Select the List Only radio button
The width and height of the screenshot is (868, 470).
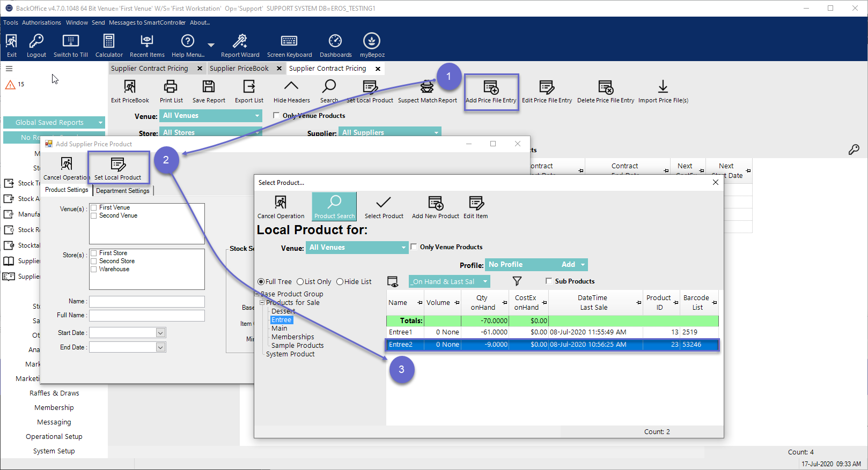point(300,282)
